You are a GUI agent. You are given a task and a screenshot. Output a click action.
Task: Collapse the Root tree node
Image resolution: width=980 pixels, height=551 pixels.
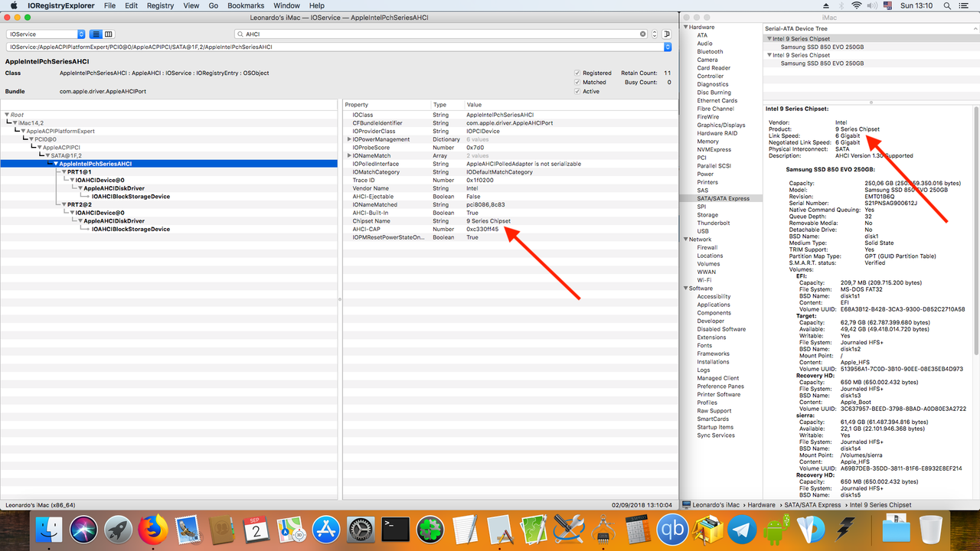coord(7,115)
